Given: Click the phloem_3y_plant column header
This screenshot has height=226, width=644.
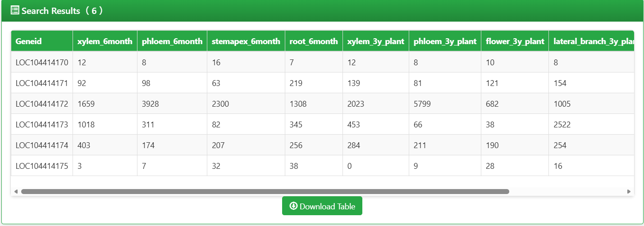Looking at the screenshot, I should [445, 41].
